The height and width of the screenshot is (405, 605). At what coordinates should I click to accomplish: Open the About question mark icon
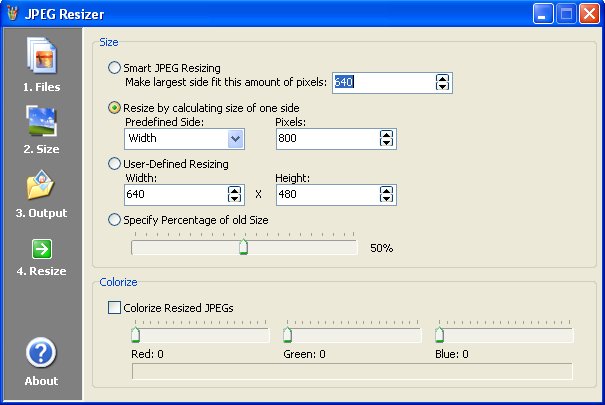[41, 353]
